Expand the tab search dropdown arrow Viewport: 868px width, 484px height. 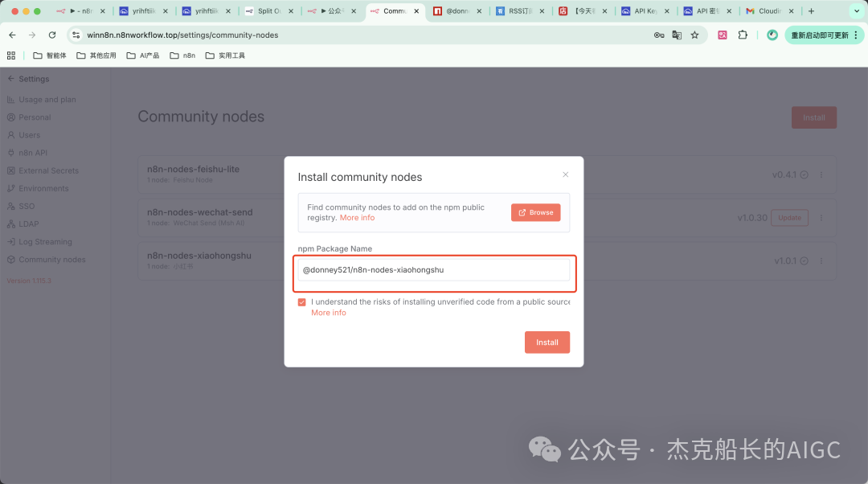857,11
